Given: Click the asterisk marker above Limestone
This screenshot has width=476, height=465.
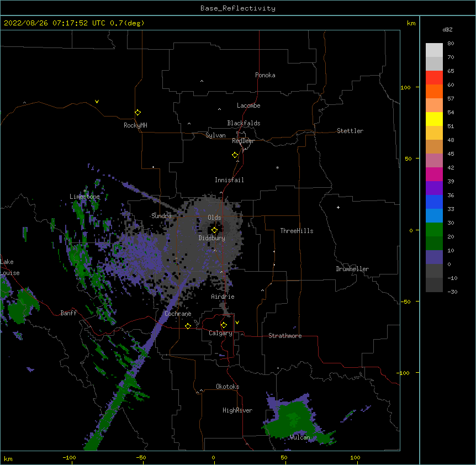Looking at the screenshot, I should click(85, 191).
